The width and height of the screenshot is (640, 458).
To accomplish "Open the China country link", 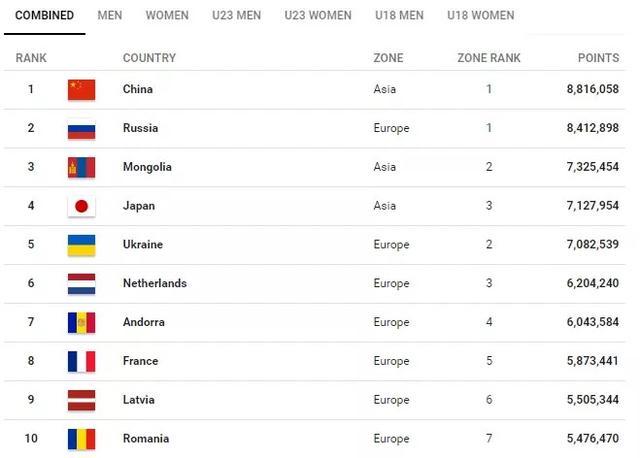I will click(138, 89).
